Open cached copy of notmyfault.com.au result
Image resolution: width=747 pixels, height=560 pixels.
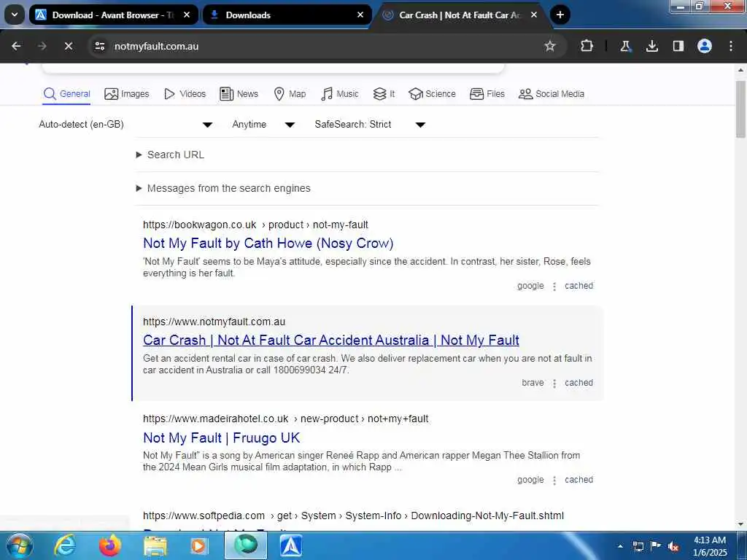[578, 383]
